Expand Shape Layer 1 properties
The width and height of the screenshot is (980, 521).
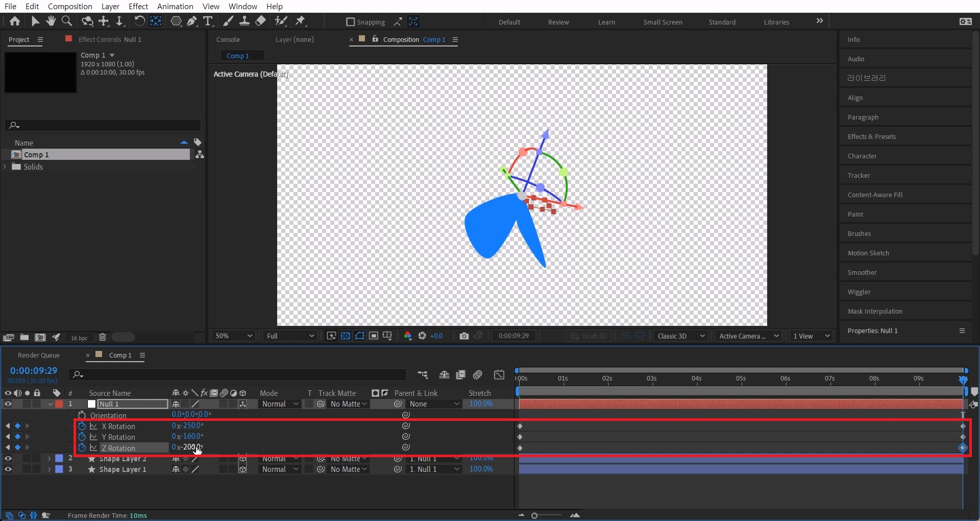[49, 469]
